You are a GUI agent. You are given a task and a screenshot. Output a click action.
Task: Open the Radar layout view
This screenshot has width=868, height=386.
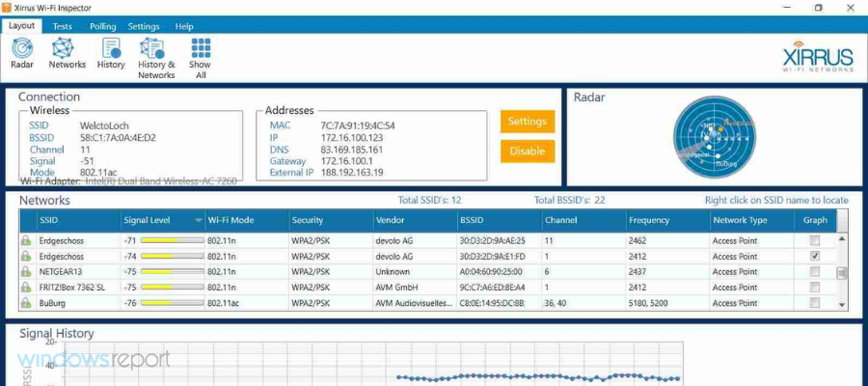point(22,54)
